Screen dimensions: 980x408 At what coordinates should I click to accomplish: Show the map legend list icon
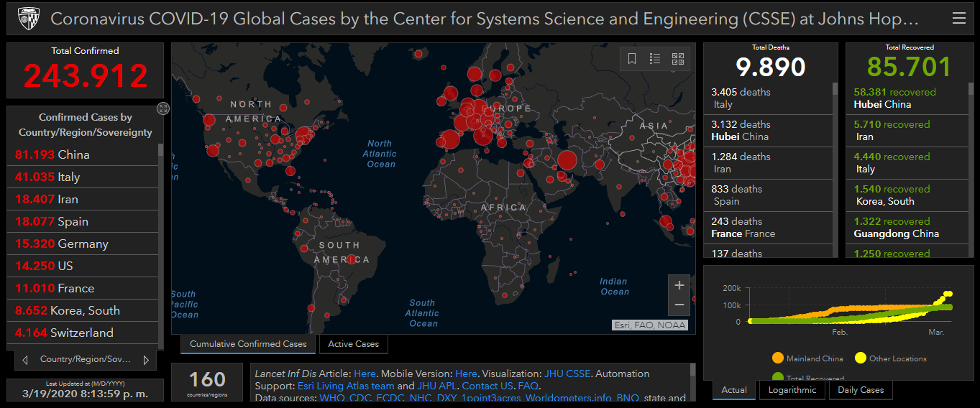coord(655,59)
